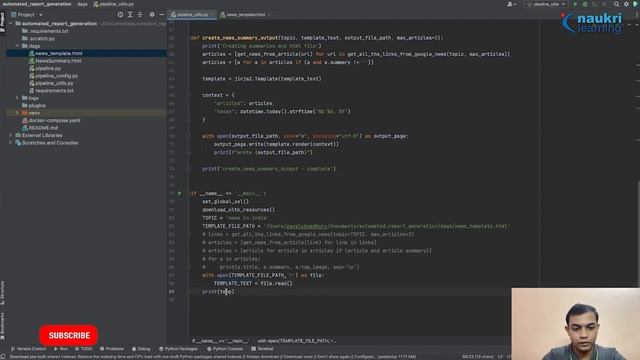Expand External Libraries node
Screen dimensions: 640x360
coord(11,135)
